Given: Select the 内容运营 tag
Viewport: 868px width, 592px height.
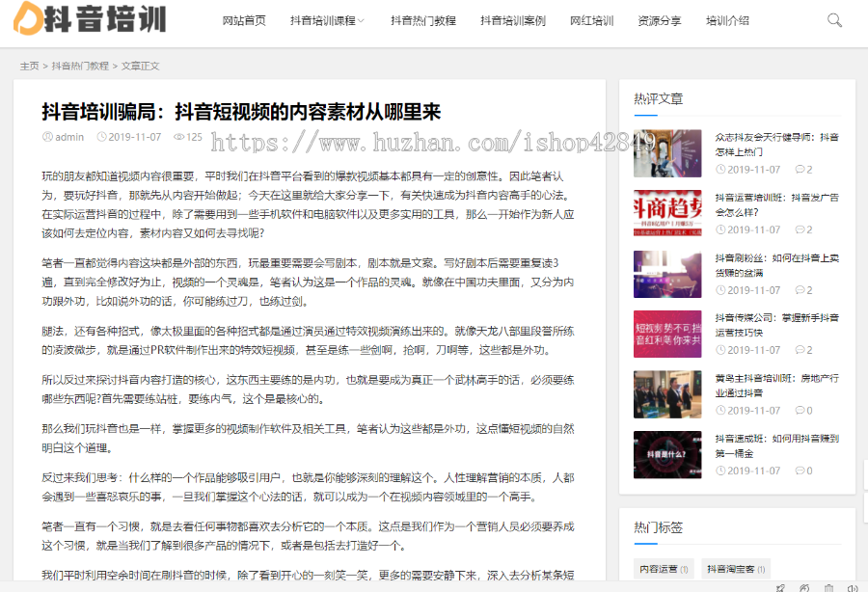Looking at the screenshot, I should point(664,569).
